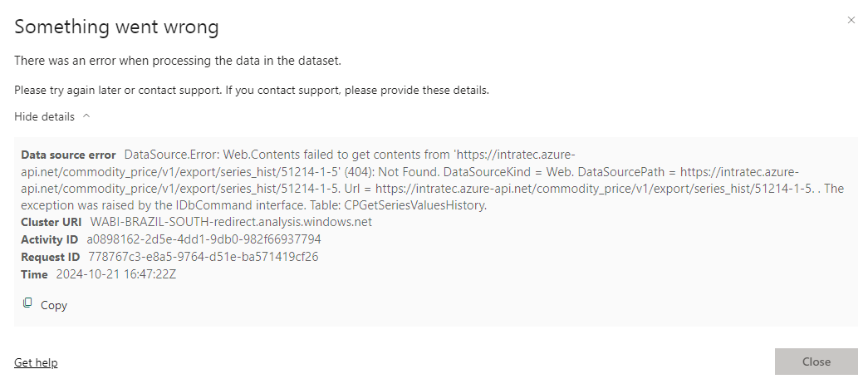Click the "Copy" text label

[54, 305]
